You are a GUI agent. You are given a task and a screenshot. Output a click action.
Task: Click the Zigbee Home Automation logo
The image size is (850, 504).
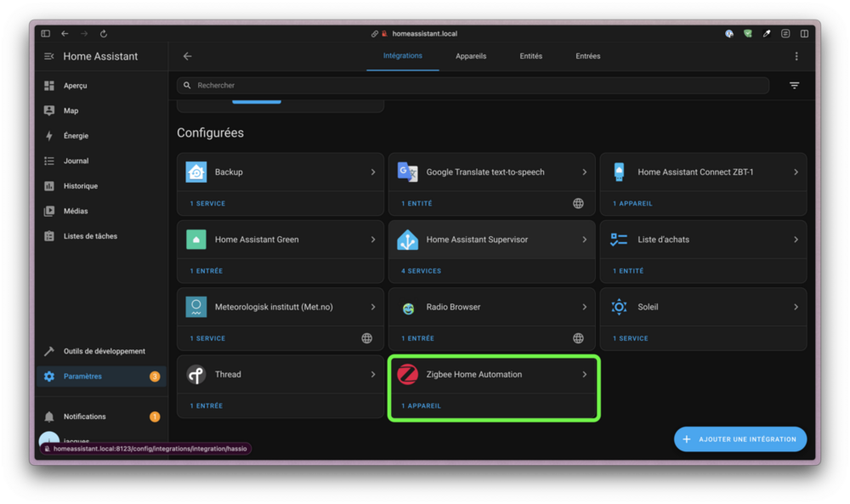[408, 375]
